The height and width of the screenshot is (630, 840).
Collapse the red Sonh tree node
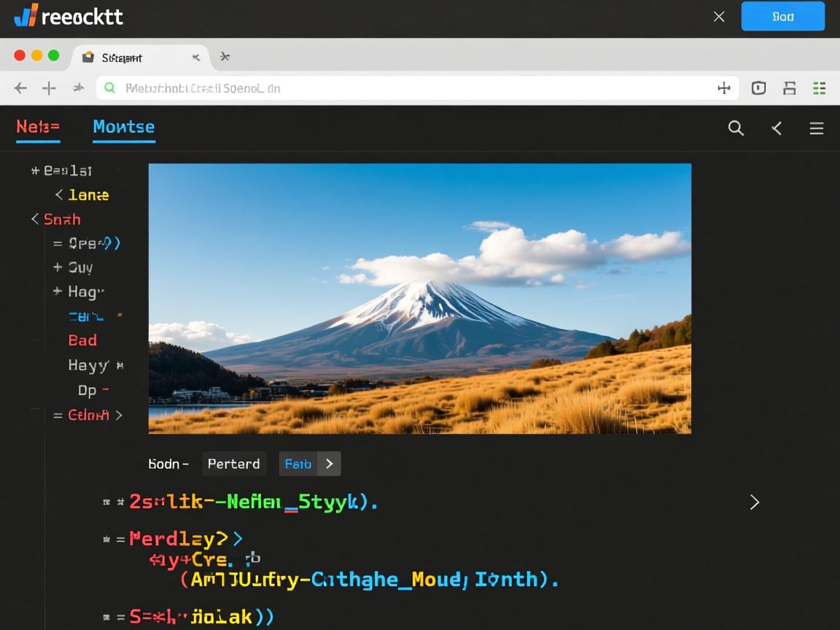(x=35, y=219)
